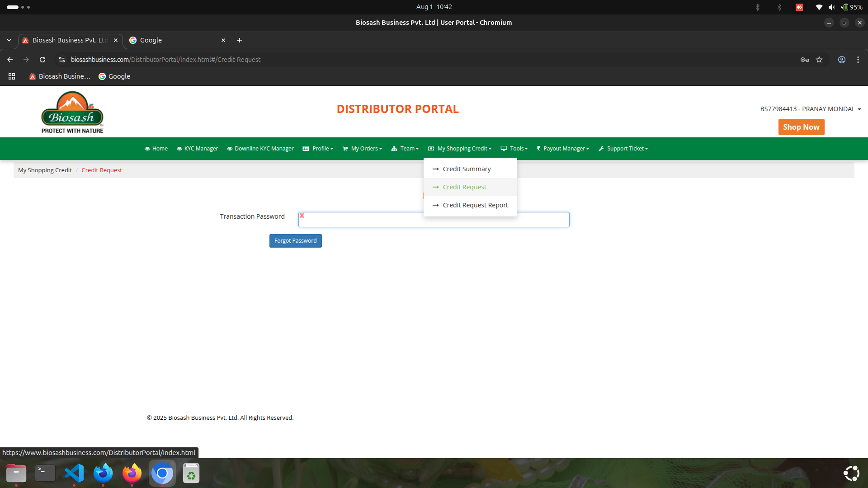Expand the Team dropdown menu
868x488 pixels.
[405, 149]
